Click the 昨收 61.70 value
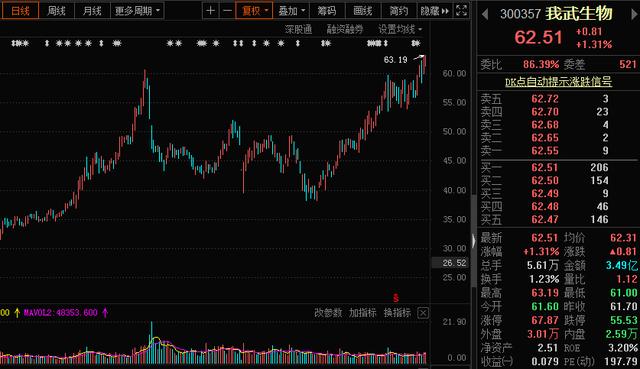640x369 pixels. coord(624,307)
